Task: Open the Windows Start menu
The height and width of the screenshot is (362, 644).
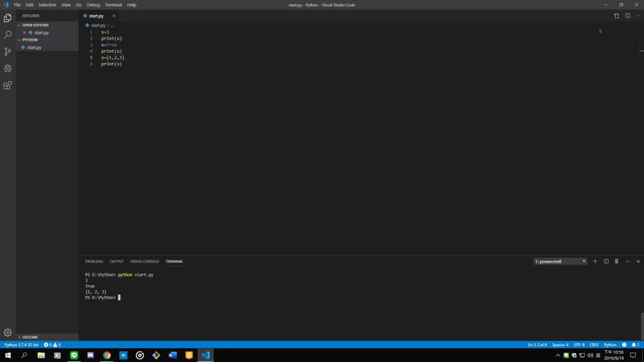Action: click(8, 356)
